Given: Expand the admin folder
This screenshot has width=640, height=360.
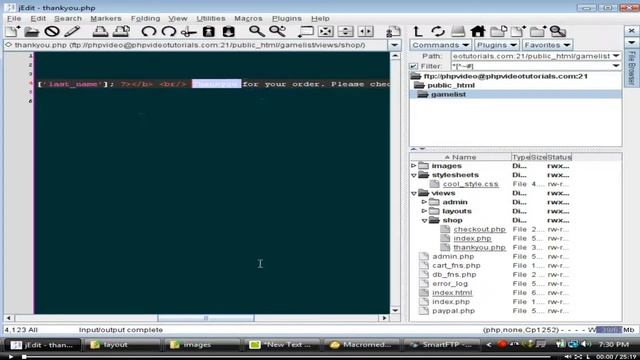Looking at the screenshot, I should point(424,202).
